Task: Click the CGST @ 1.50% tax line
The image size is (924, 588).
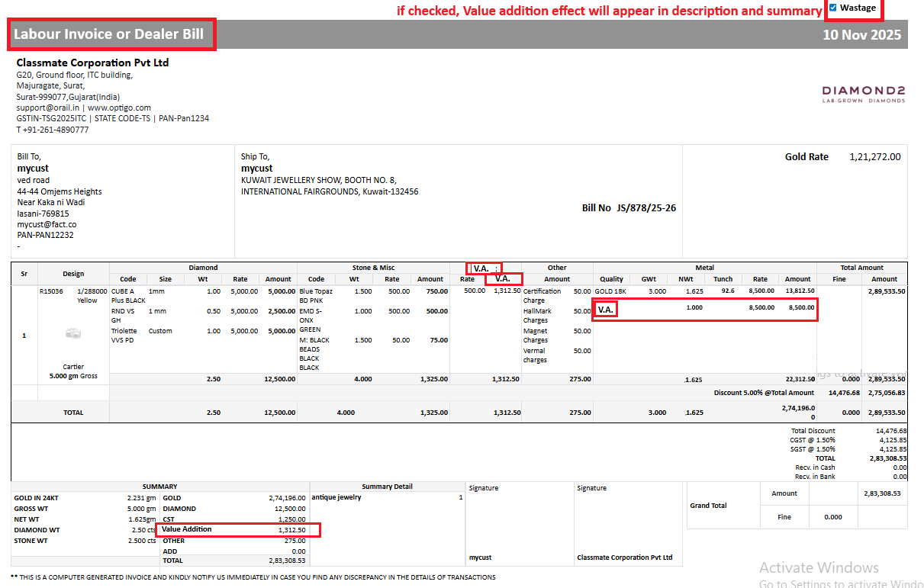Action: (813, 440)
